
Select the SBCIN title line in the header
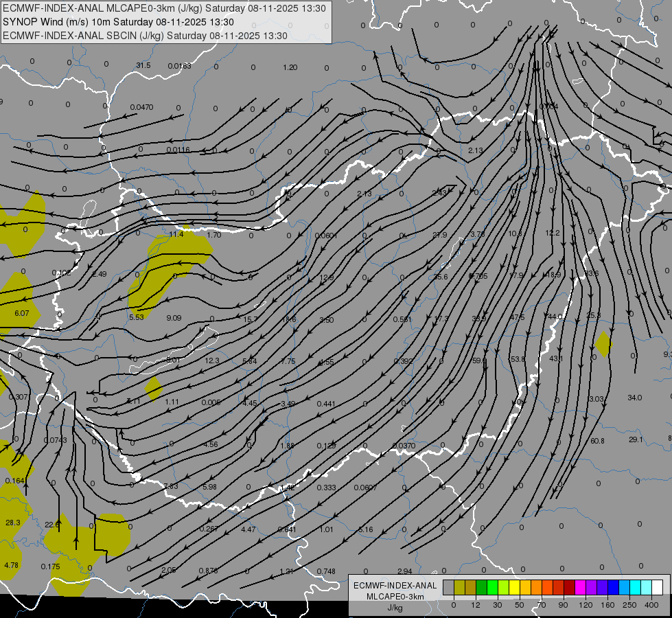pos(145,36)
